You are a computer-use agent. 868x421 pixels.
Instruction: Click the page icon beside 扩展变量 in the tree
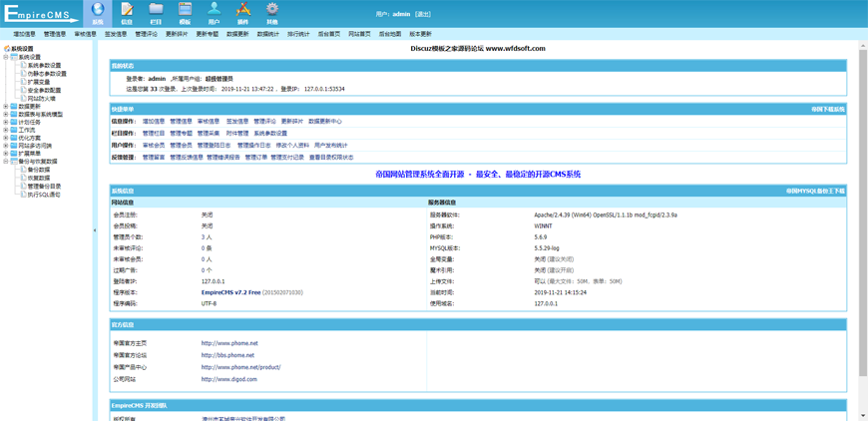[x=24, y=82]
